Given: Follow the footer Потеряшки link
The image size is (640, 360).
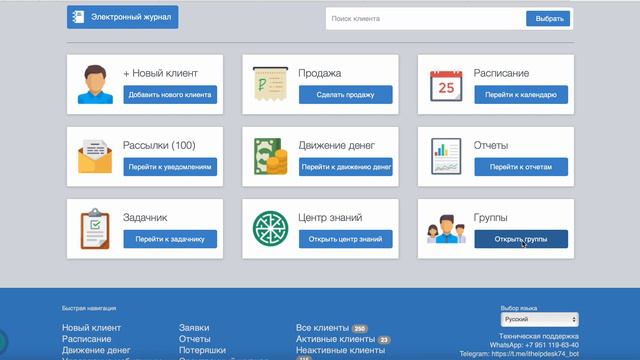Looking at the screenshot, I should coord(202,350).
